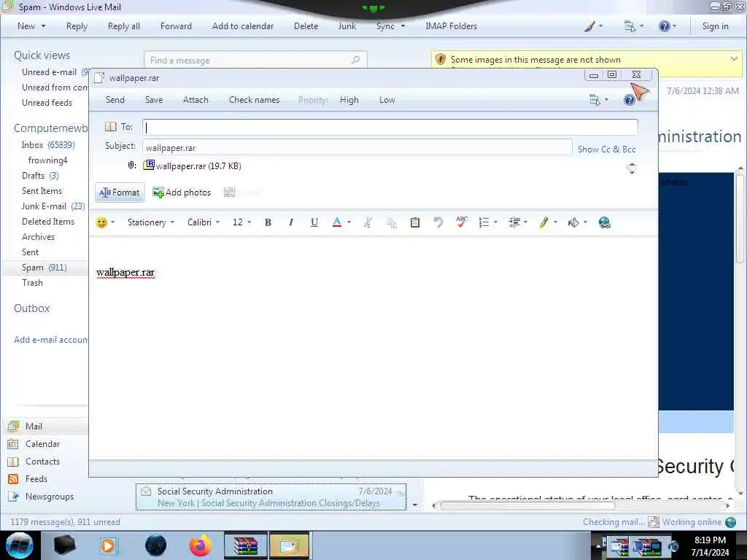The width and height of the screenshot is (747, 560).
Task: Click the paste clipboard icon
Action: (415, 222)
